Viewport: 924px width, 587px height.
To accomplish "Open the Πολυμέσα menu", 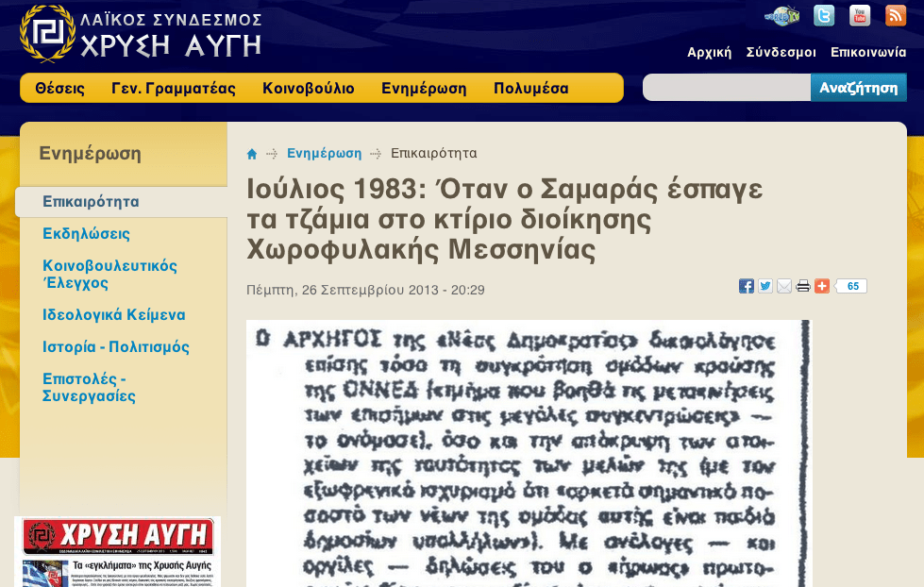I will coord(531,89).
